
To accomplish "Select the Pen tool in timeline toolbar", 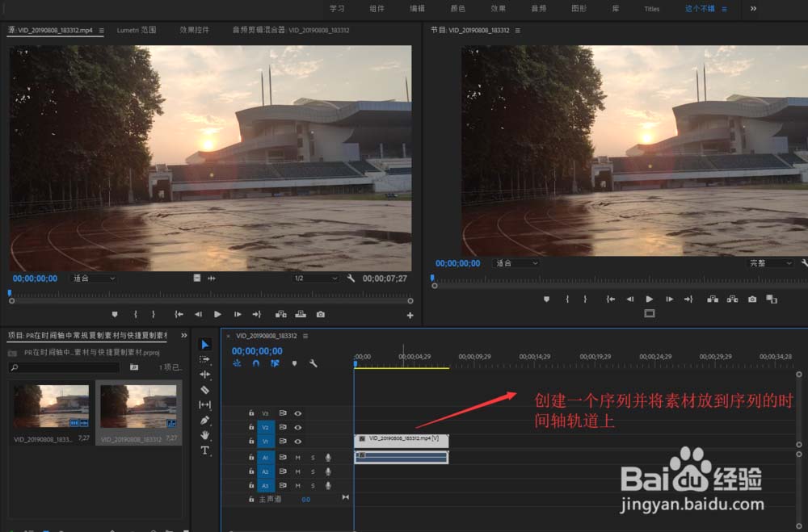I will point(205,420).
